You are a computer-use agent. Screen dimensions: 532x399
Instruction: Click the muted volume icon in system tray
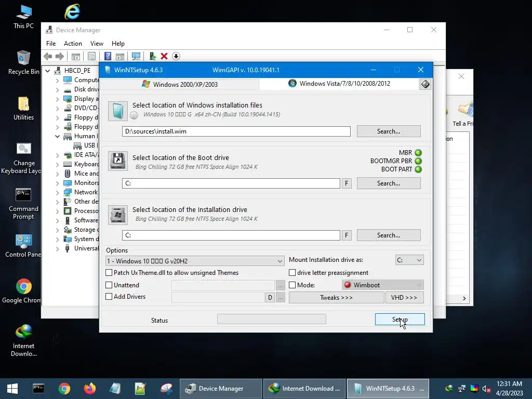point(486,389)
